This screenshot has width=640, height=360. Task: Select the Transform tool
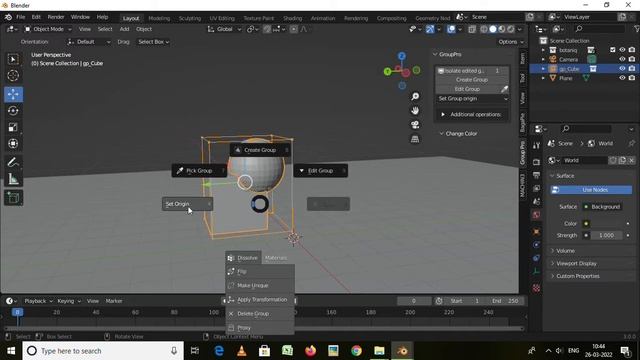pyautogui.click(x=13, y=143)
